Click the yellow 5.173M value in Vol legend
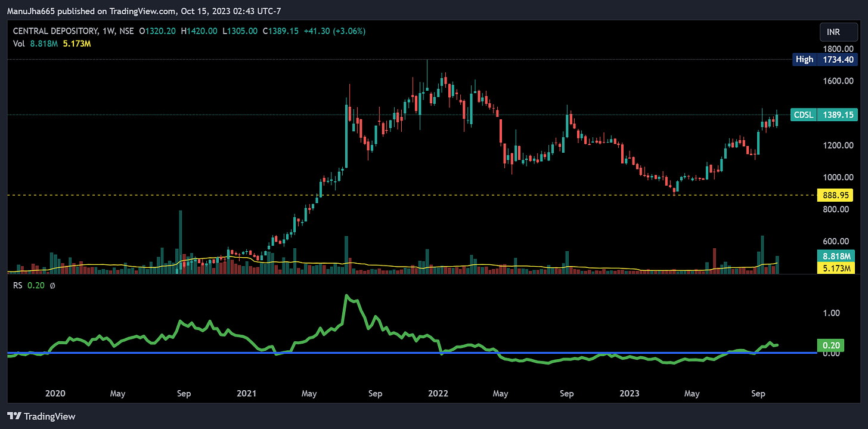868x429 pixels. (77, 44)
